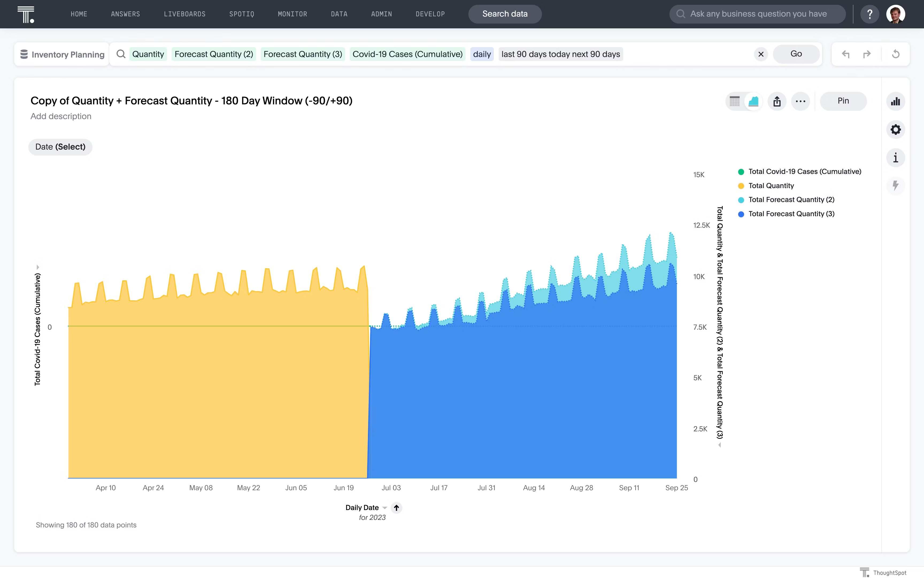
Task: Click the yellow Total Quantity legend dot
Action: [x=741, y=186]
